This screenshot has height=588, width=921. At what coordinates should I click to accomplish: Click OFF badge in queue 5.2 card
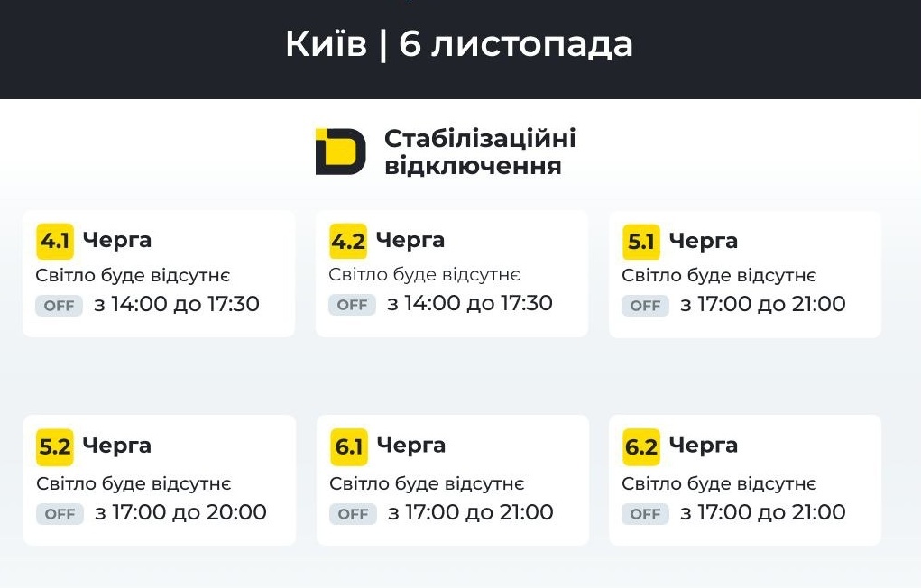tap(60, 514)
